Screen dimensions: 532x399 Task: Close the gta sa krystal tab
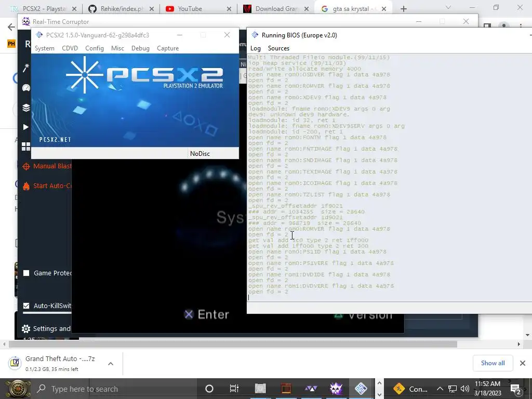point(384,9)
